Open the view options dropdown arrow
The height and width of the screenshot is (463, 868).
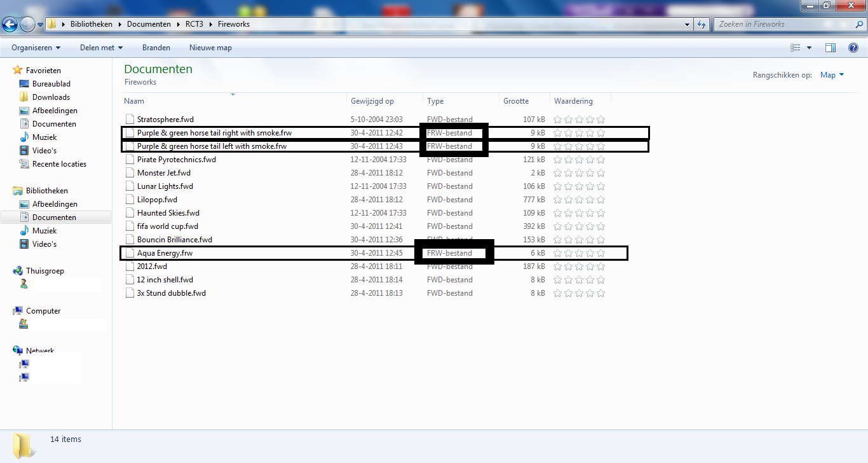(x=809, y=48)
